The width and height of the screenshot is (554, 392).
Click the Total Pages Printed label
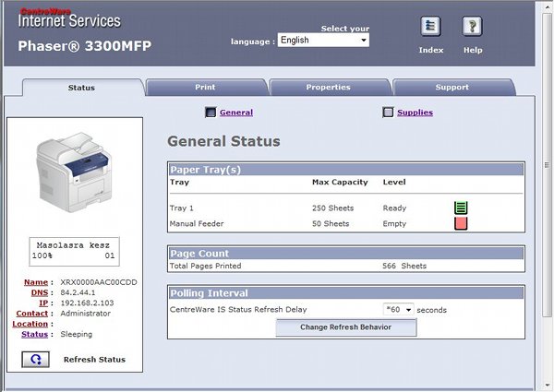205,266
